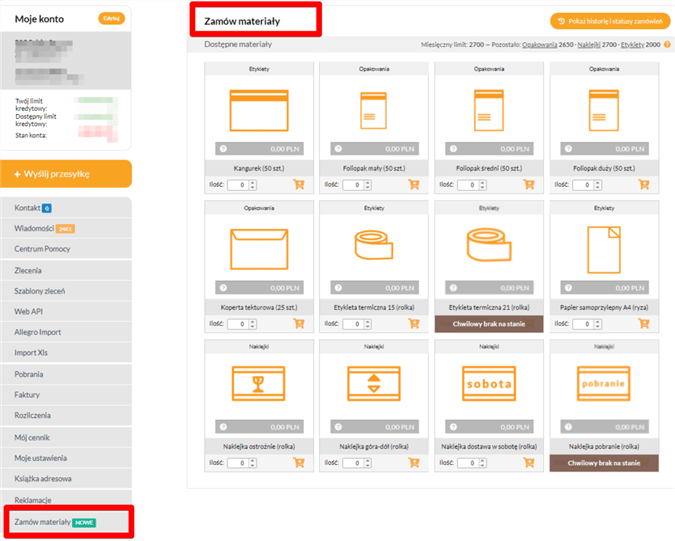
Task: Click cart icon for Naklejka ostrożnie
Action: point(299,463)
